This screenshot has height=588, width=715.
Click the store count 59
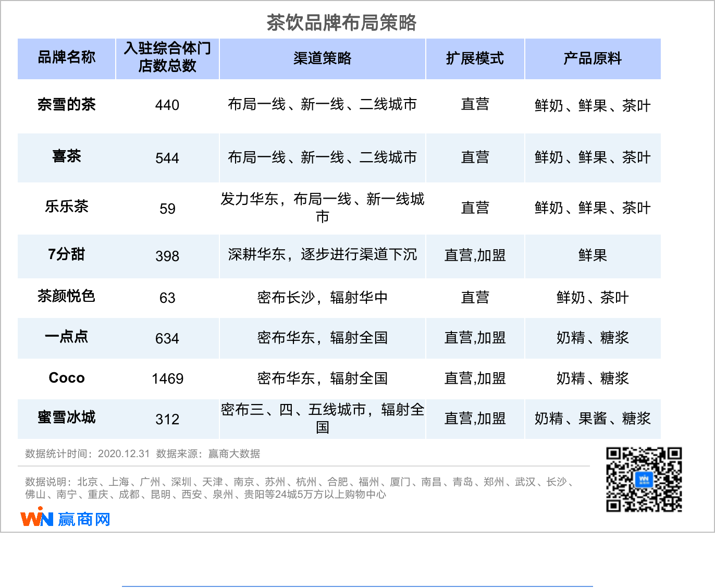coord(167,209)
